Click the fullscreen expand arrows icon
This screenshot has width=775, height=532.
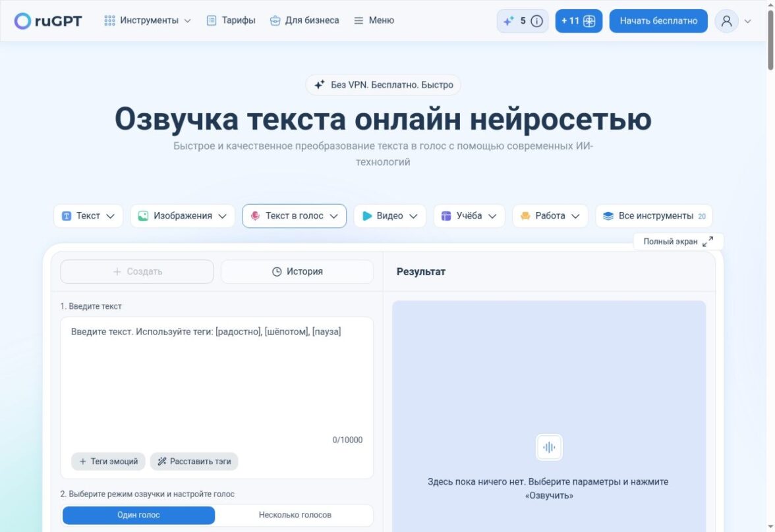(x=708, y=242)
